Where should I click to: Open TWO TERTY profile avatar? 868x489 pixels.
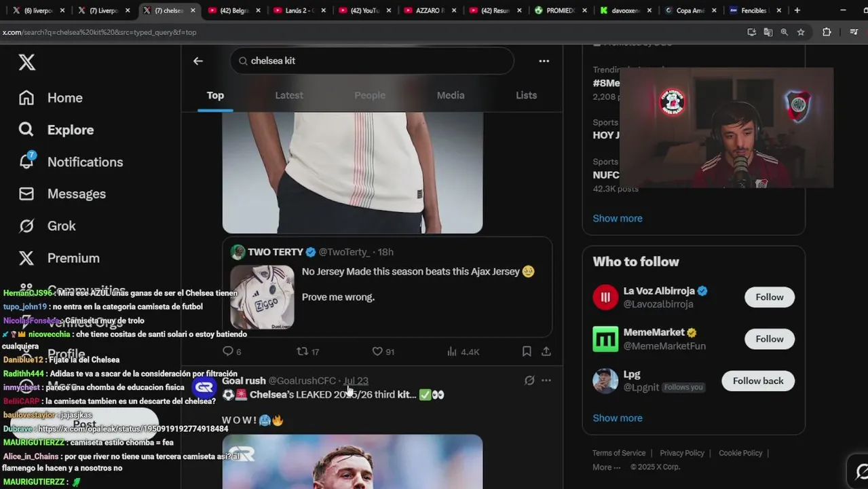[238, 252]
